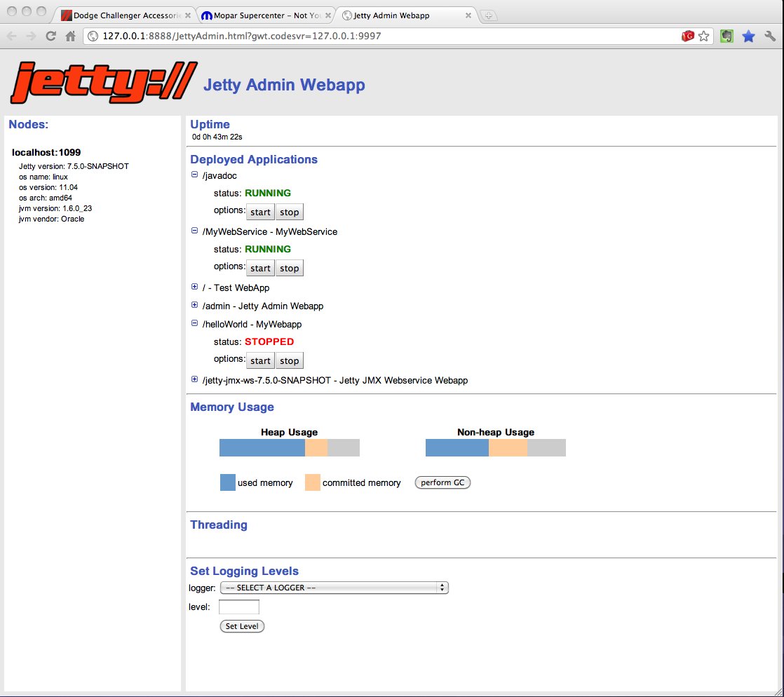
Task: Stop the /helloWorld application
Action: pyautogui.click(x=290, y=360)
